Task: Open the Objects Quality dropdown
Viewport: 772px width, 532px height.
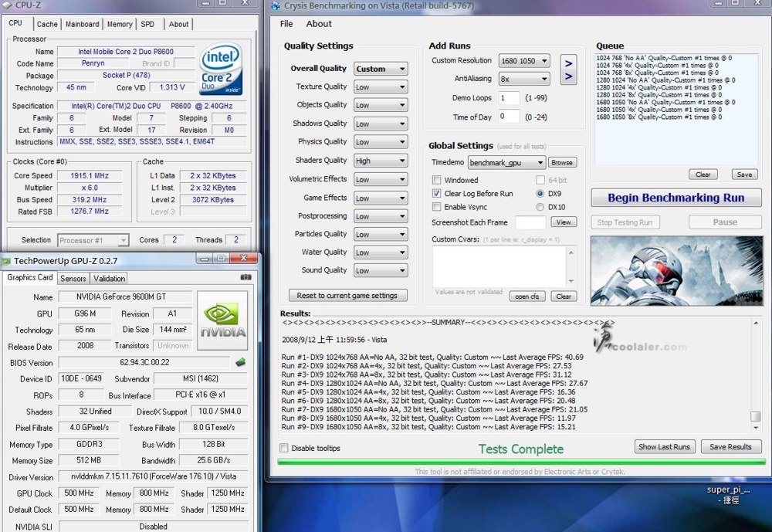Action: tap(381, 105)
